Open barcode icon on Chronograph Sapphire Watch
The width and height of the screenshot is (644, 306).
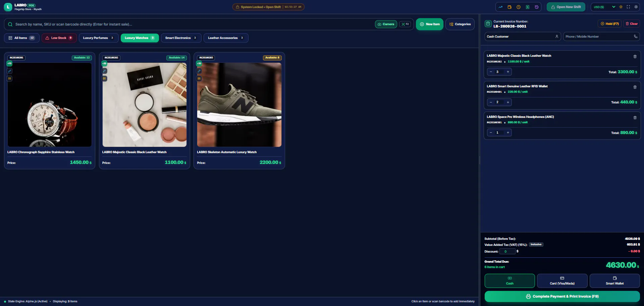pyautogui.click(x=10, y=79)
